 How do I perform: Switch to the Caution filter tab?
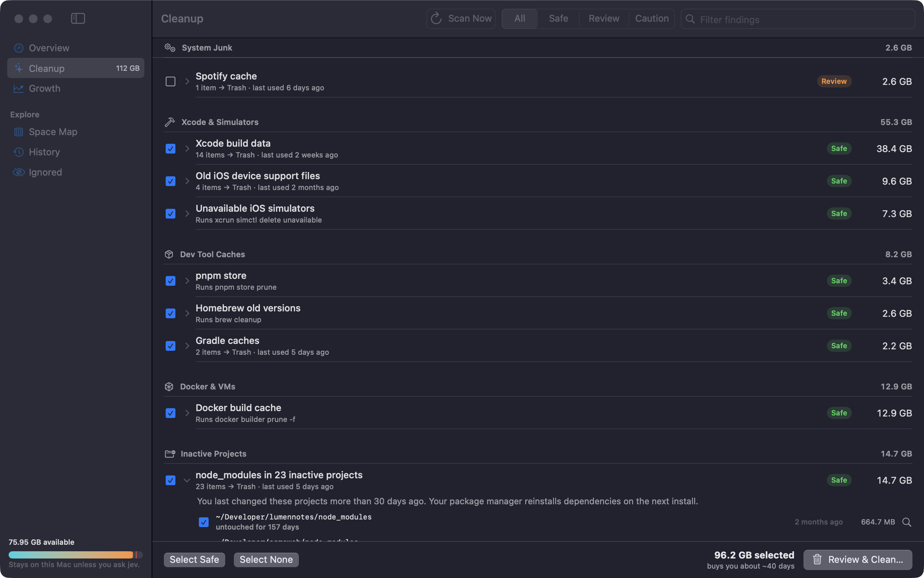[652, 19]
